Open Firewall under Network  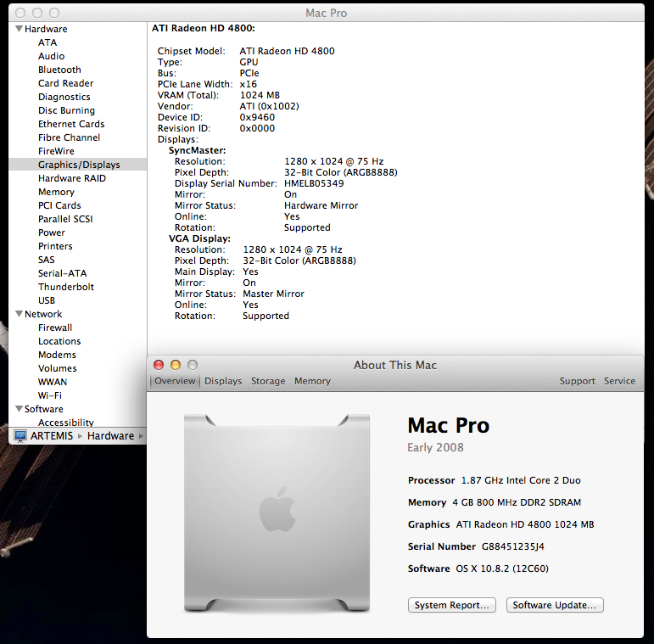[x=55, y=328]
